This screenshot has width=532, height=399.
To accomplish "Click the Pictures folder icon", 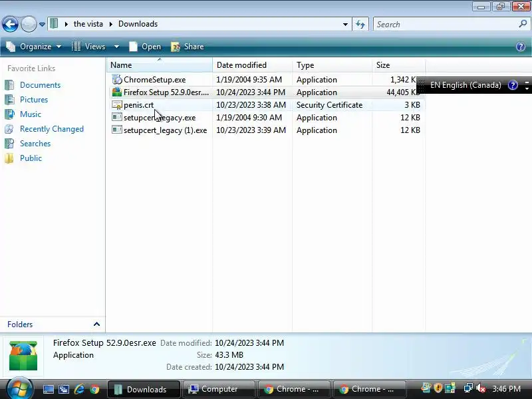I will (x=9, y=100).
